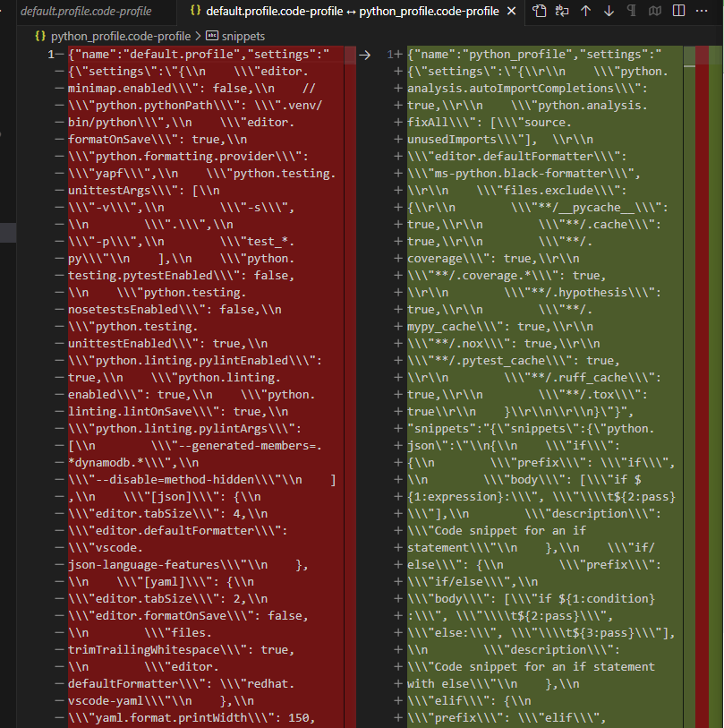The image size is (724, 728).
Task: Toggle collapse unchanged regions map icon
Action: pos(655,11)
